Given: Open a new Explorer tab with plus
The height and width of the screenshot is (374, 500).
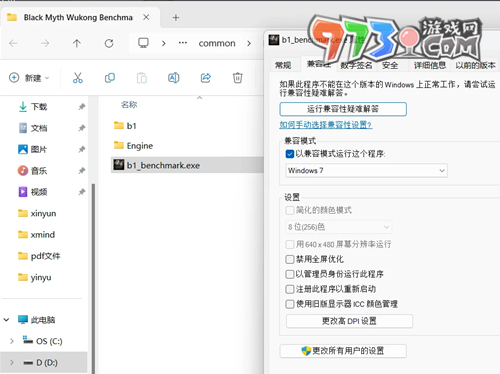Looking at the screenshot, I should (x=176, y=17).
